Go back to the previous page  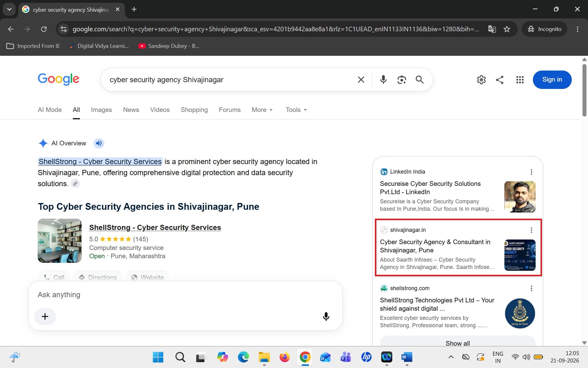pos(11,29)
